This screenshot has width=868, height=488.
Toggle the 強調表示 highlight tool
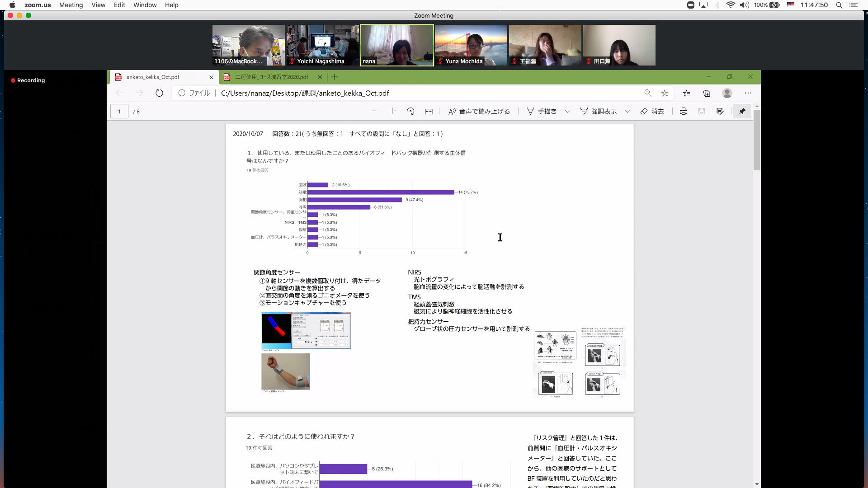click(599, 111)
